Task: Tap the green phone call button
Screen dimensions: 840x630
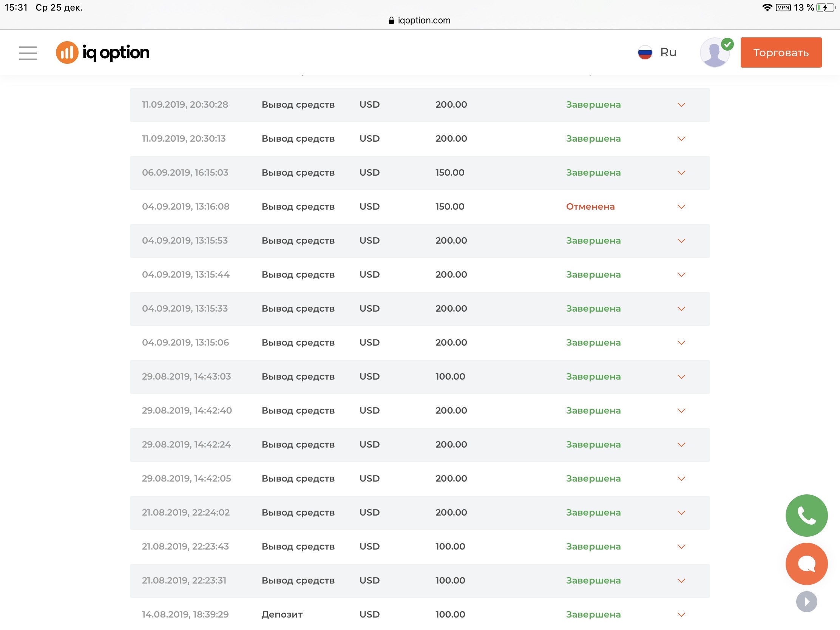Action: (806, 515)
